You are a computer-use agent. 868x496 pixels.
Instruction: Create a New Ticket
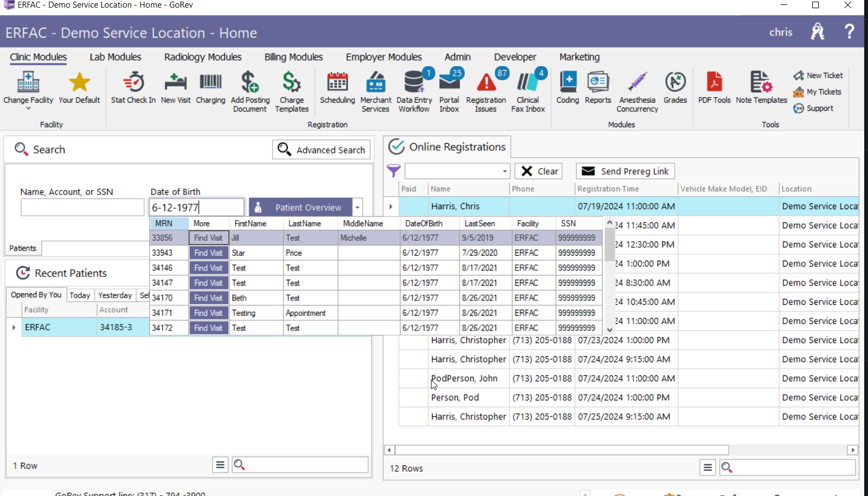pos(818,75)
